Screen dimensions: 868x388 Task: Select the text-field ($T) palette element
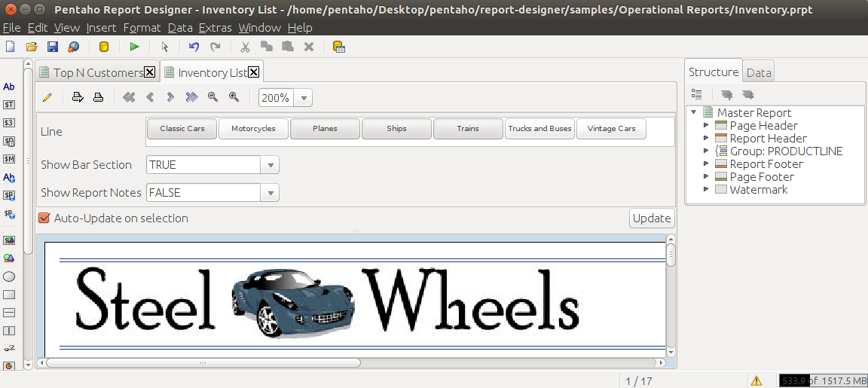pos(9,105)
